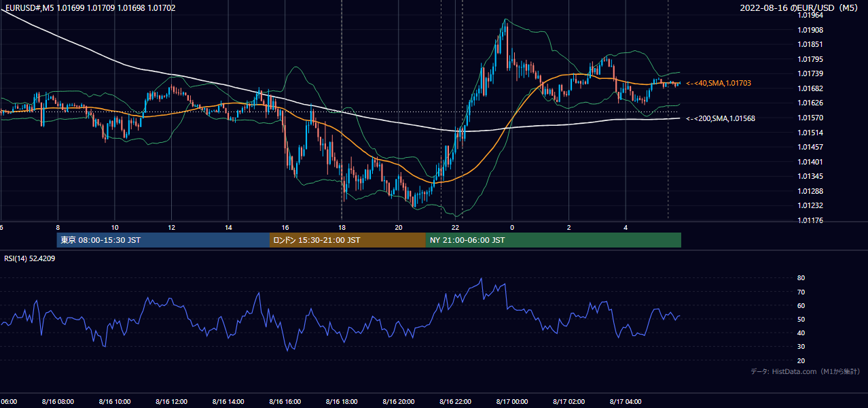Click price axis label 1.01232
Viewport: 868px width, 408px height.
(812, 205)
